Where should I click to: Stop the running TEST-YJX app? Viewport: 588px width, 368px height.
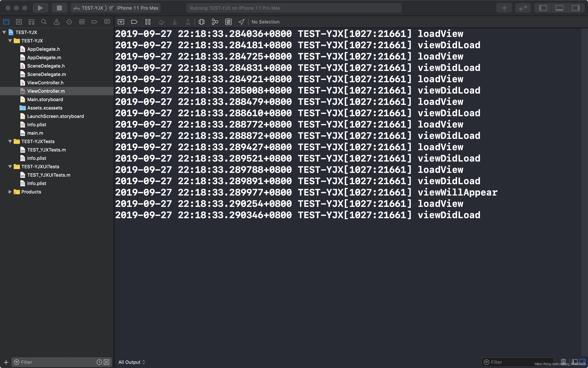tap(59, 8)
